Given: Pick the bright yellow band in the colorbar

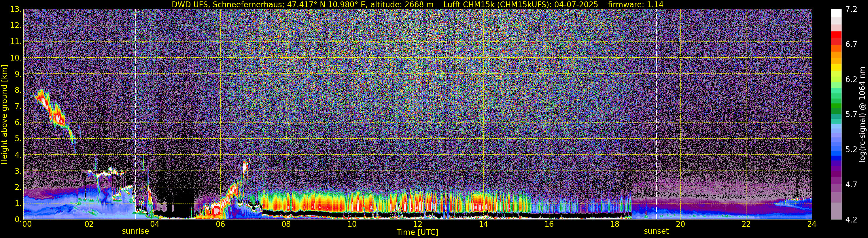Looking at the screenshot, I should (836, 67).
